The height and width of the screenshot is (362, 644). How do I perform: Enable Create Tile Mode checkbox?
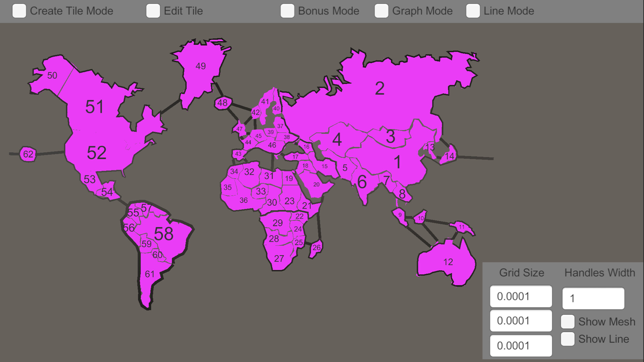[19, 11]
